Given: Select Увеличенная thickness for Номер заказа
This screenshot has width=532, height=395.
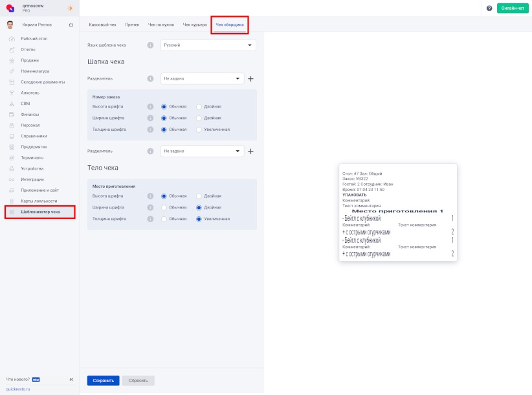Looking at the screenshot, I should click(x=199, y=130).
